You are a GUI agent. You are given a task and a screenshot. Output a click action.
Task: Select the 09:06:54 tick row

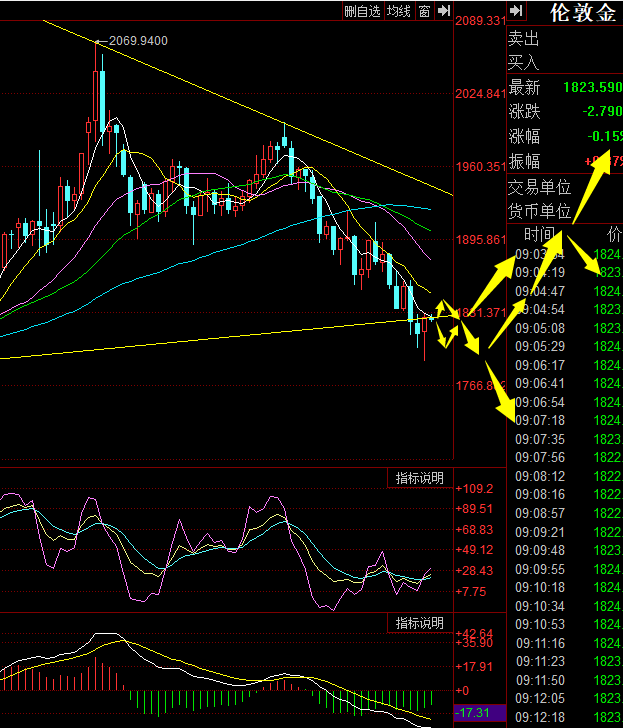569,402
